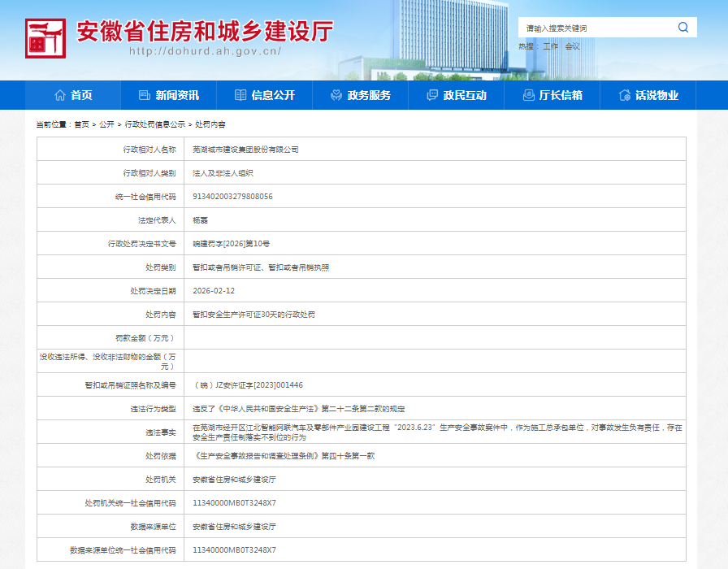Click the site title 安徽省住房和城乡建设厅

(x=205, y=30)
